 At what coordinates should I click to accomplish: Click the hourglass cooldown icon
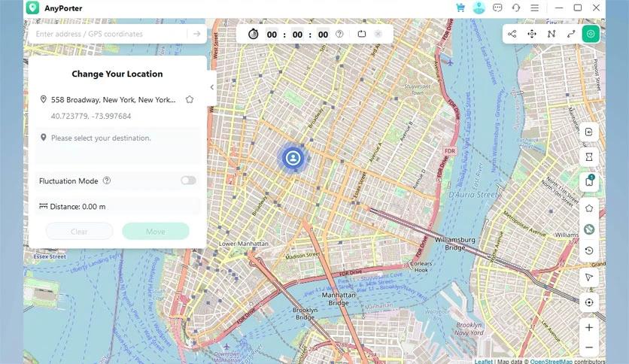click(589, 156)
